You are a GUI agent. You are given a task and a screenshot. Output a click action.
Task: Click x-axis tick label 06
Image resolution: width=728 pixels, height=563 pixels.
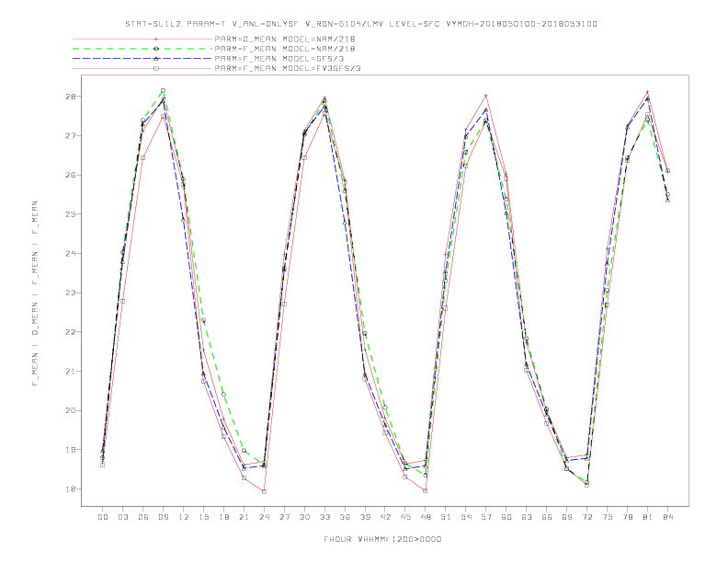[x=143, y=517]
